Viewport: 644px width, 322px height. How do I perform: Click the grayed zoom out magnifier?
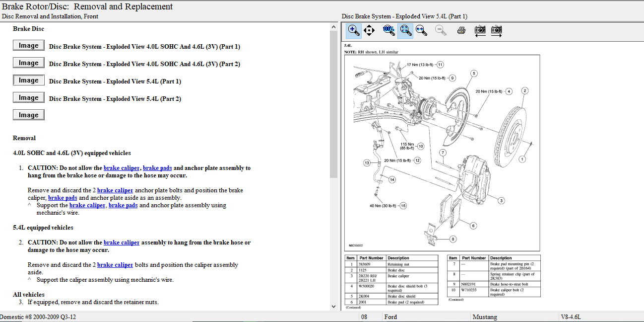[x=440, y=31]
